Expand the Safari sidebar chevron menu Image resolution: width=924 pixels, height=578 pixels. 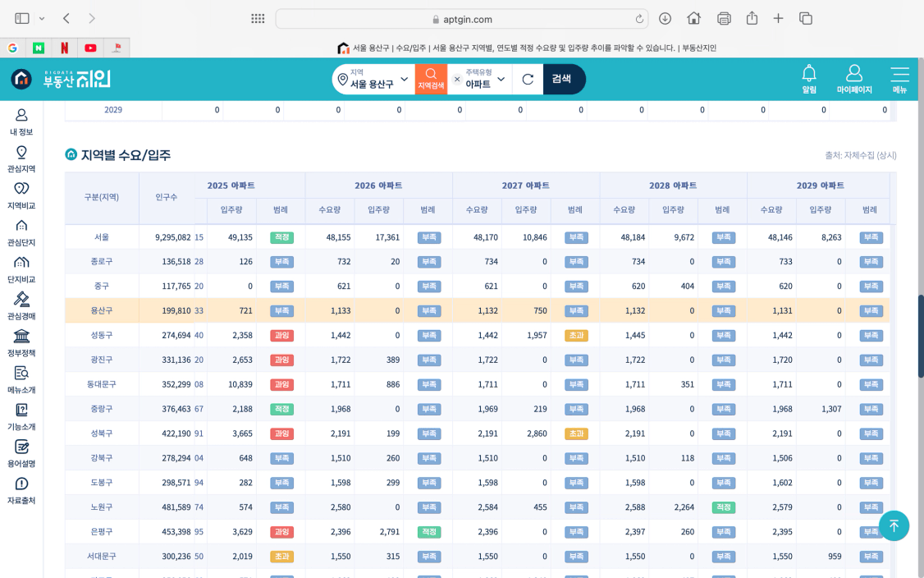tap(42, 19)
